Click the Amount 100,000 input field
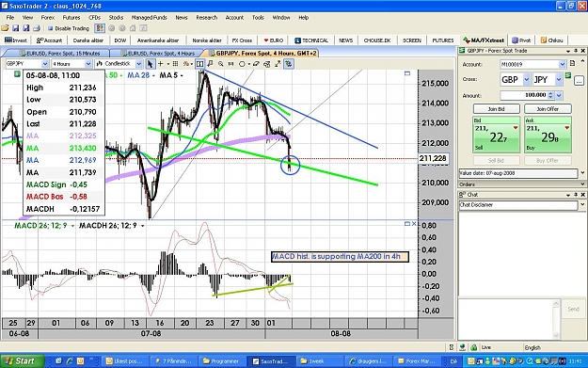Screen dimensions: 588x368 (524, 95)
